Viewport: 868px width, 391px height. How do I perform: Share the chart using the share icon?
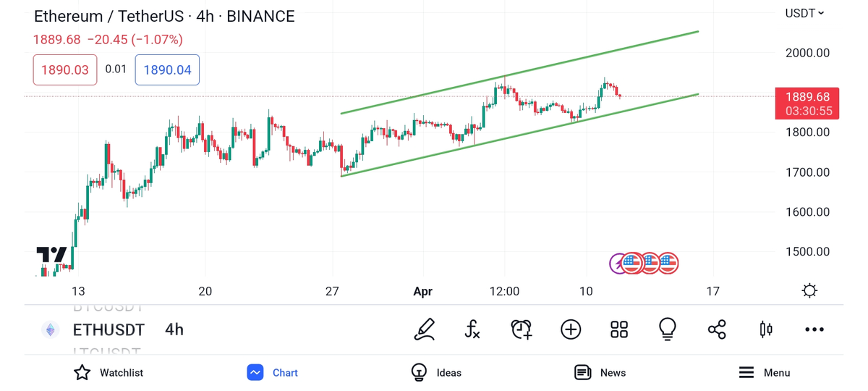717,329
